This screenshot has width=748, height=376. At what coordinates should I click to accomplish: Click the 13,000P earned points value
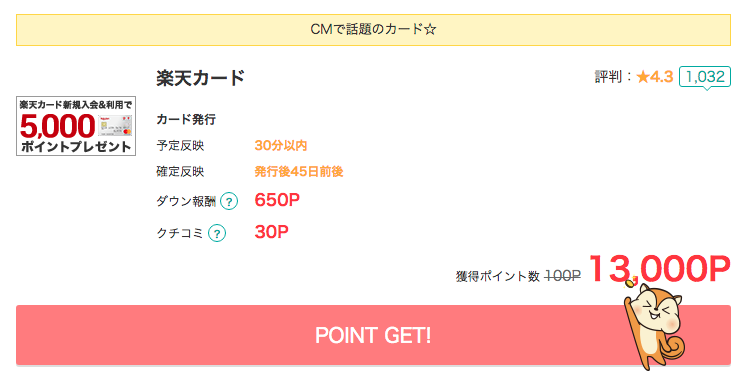pyautogui.click(x=659, y=269)
